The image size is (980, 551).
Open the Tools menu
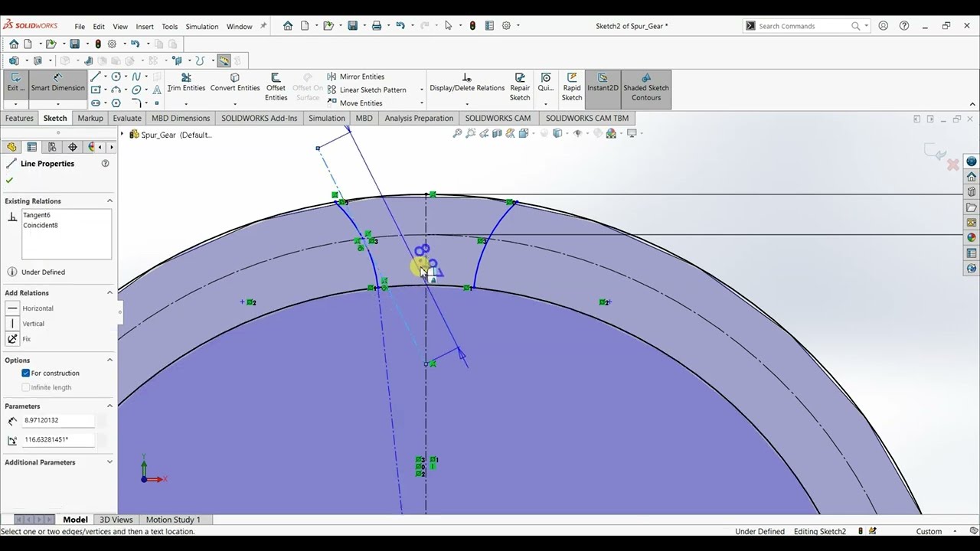pos(170,26)
